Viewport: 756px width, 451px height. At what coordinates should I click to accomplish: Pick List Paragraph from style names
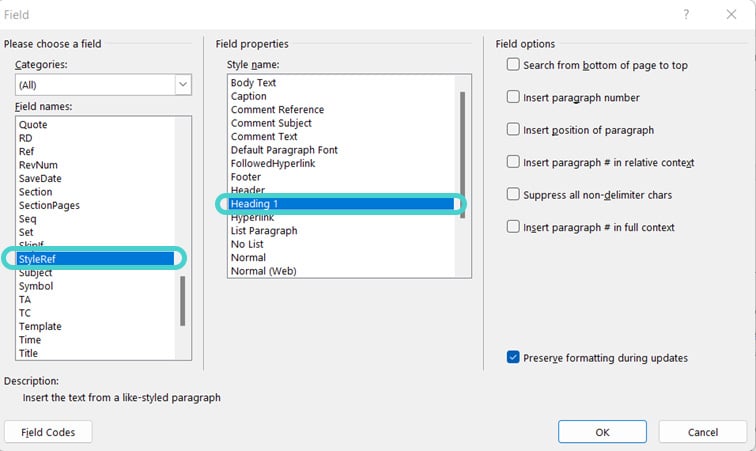[x=264, y=231]
